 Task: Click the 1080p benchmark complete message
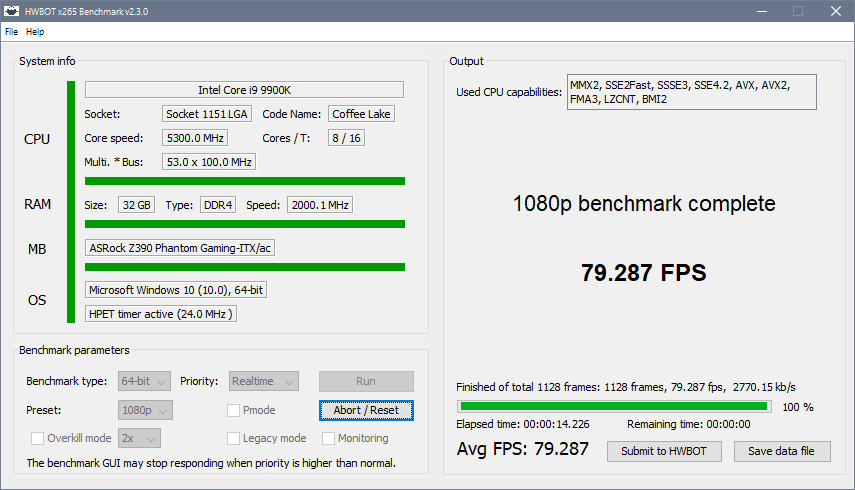[644, 204]
